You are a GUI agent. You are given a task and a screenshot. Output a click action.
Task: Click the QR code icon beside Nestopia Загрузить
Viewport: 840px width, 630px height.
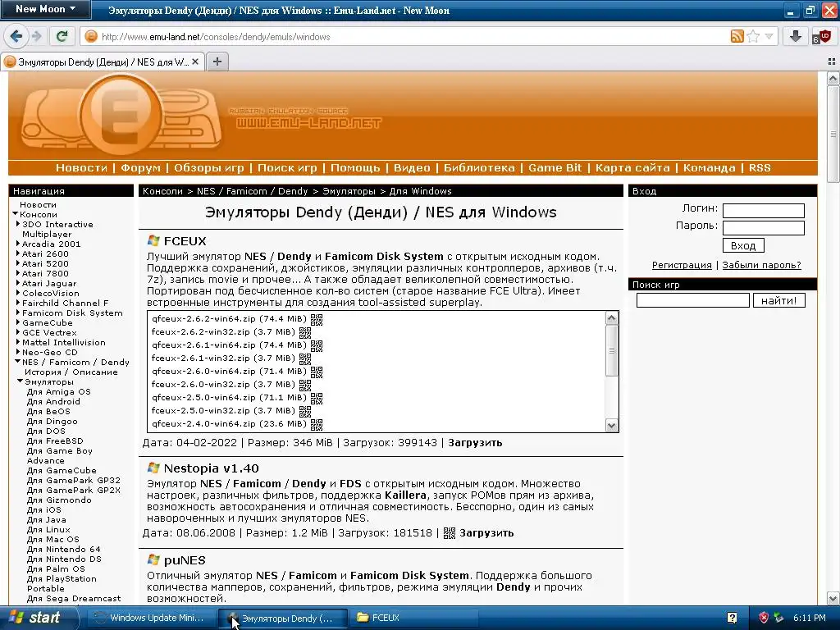point(450,533)
